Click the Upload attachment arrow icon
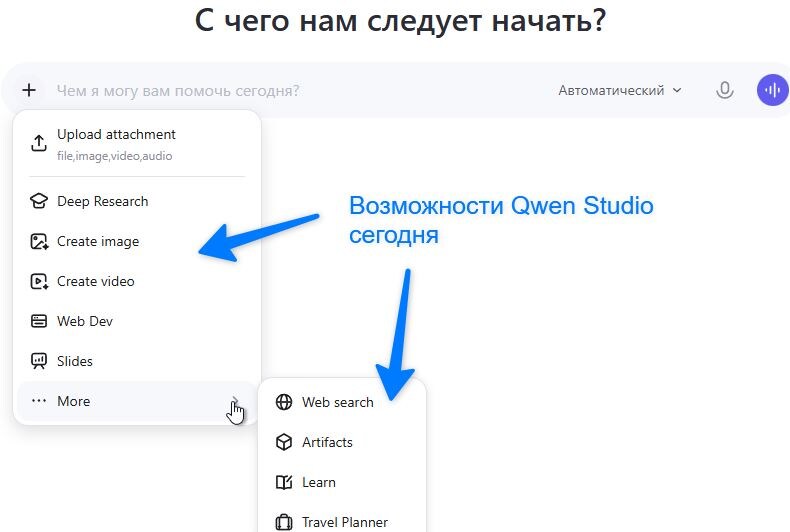This screenshot has width=790, height=532. pos(39,143)
